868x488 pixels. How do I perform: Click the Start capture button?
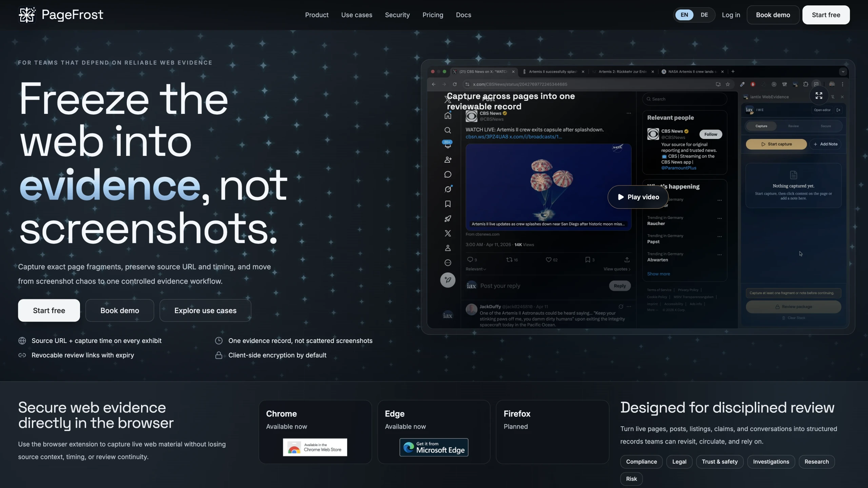pyautogui.click(x=776, y=144)
